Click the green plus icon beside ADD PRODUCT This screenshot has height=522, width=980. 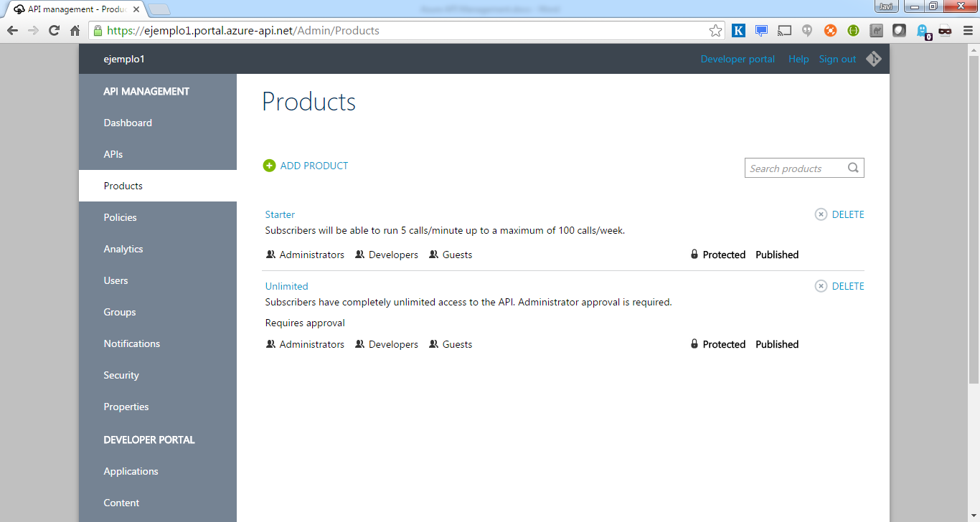[x=269, y=165]
